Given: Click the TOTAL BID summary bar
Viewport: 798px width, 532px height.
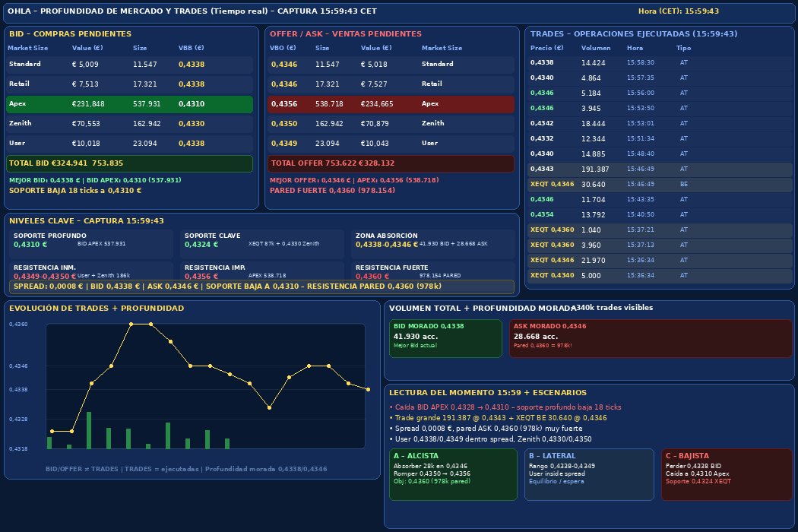Looking at the screenshot, I should (129, 163).
